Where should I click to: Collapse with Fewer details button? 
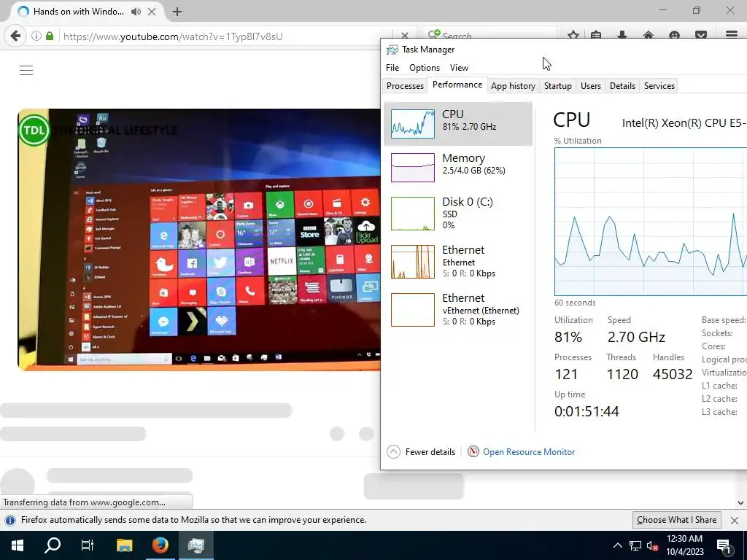[421, 451]
